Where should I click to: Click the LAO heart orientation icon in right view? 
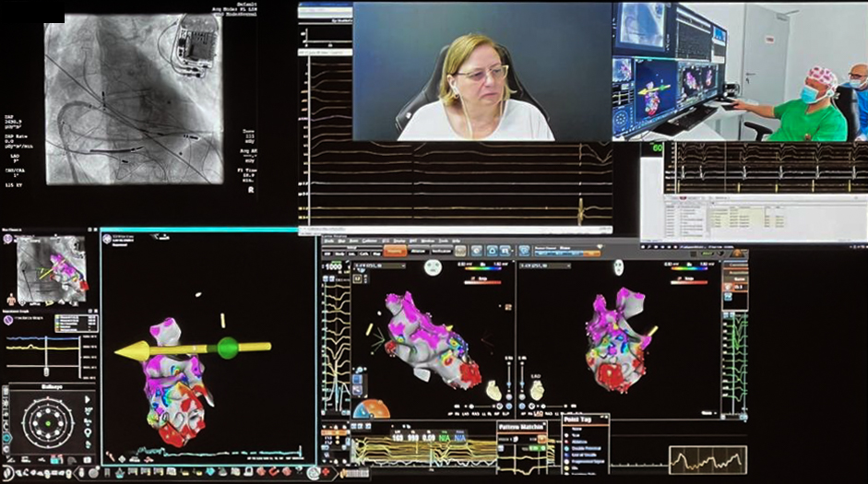click(537, 391)
